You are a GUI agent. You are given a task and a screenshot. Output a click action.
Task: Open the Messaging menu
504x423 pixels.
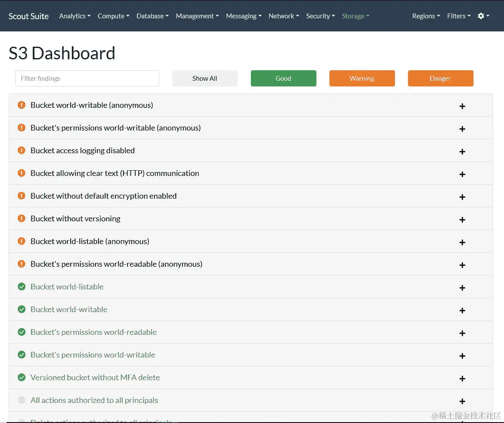[x=243, y=16]
